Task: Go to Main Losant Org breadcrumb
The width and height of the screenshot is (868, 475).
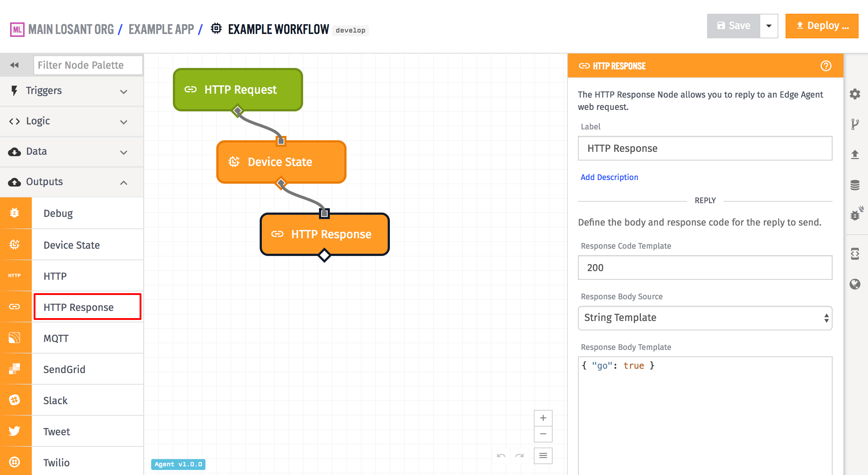Action: 71,29
